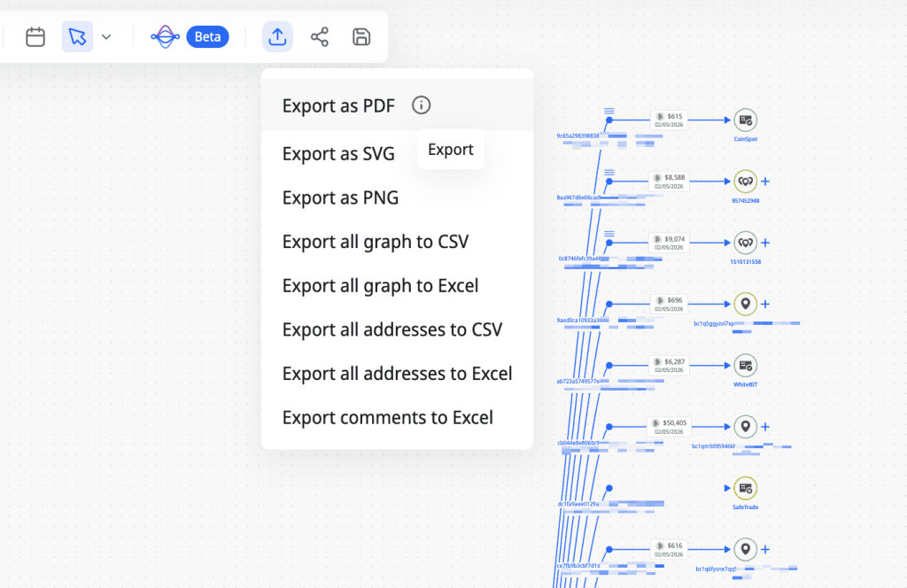Select the SafeTrade exchange node icon

pos(746,488)
